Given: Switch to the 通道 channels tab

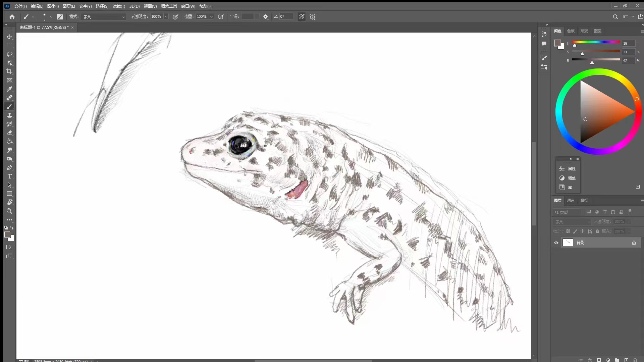Looking at the screenshot, I should point(571,200).
